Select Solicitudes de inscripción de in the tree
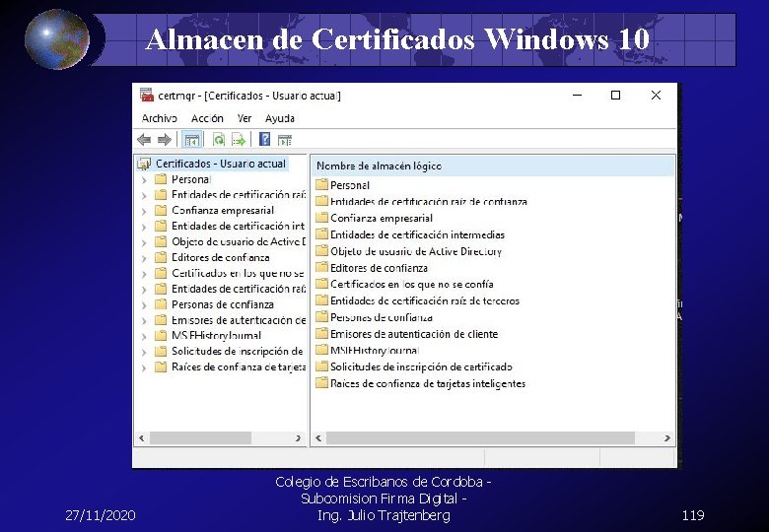769x532 pixels. click(x=237, y=352)
